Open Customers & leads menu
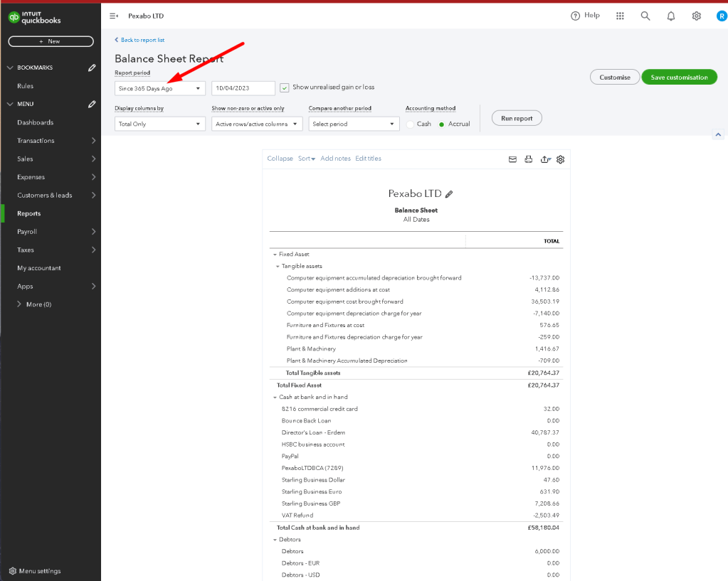728x581 pixels. [x=51, y=196]
